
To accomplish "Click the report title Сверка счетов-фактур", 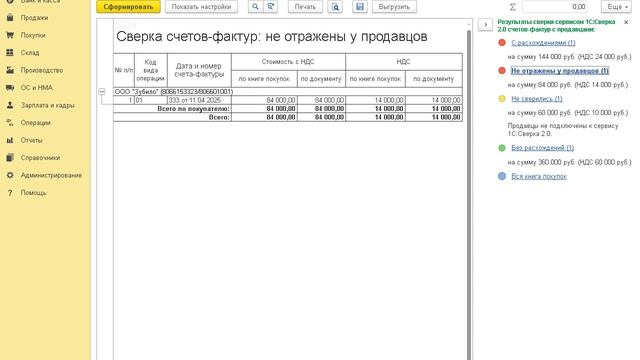I will click(x=271, y=36).
